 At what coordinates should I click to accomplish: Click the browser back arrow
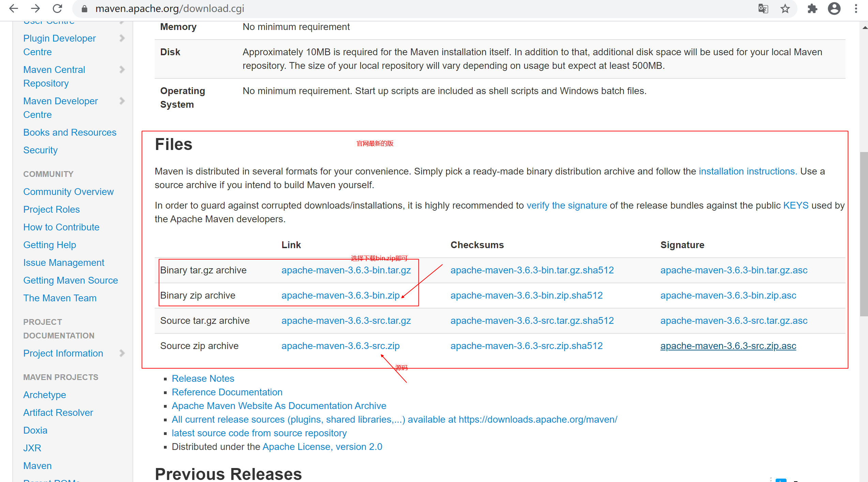pyautogui.click(x=14, y=9)
